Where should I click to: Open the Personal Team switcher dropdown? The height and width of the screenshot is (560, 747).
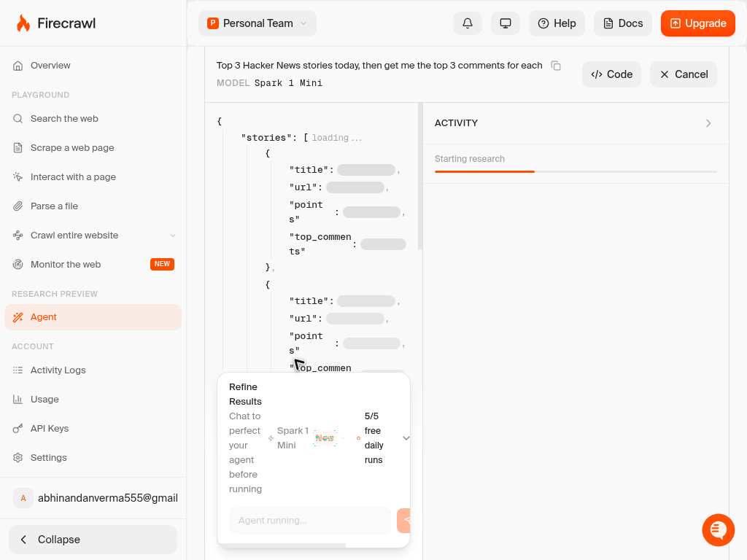coord(258,23)
